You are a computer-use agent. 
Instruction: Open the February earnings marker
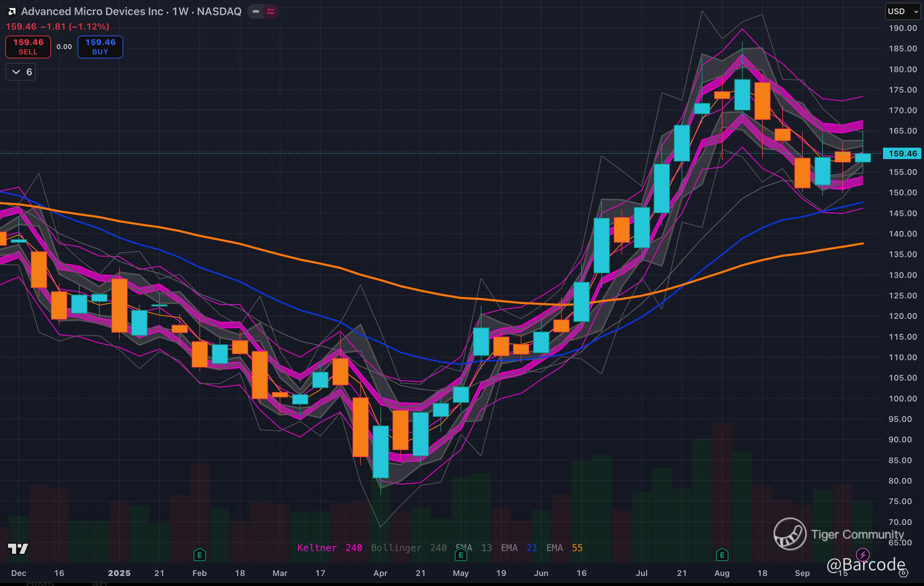point(199,554)
